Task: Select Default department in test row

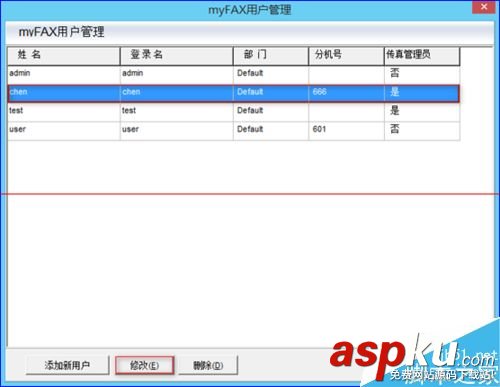Action: point(271,112)
